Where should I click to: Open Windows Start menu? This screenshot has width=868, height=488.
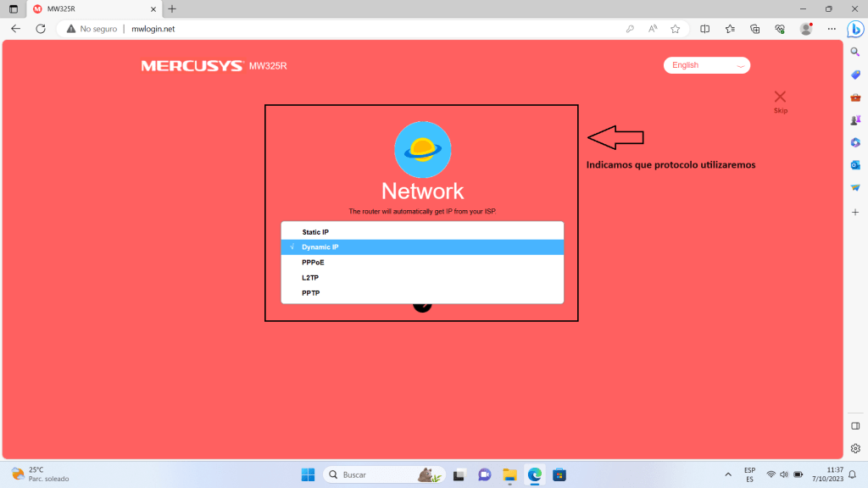(x=307, y=474)
